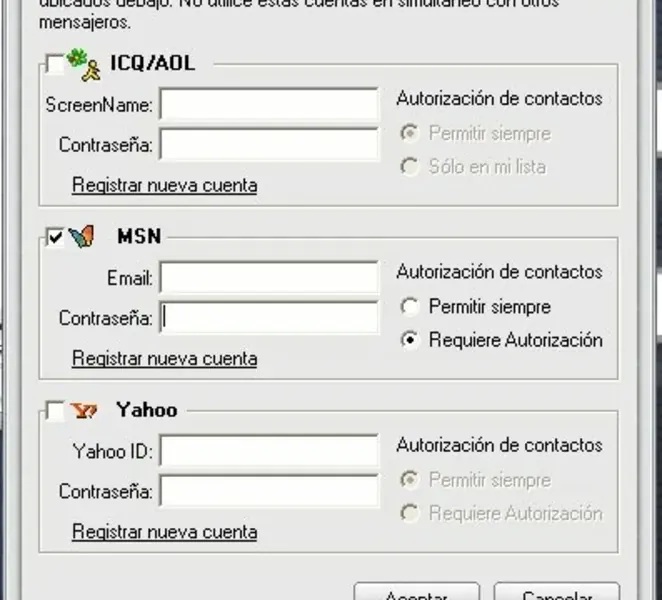The width and height of the screenshot is (662, 600).
Task: Select MSN 'Requiere Autorización' radio option
Action: point(408,340)
